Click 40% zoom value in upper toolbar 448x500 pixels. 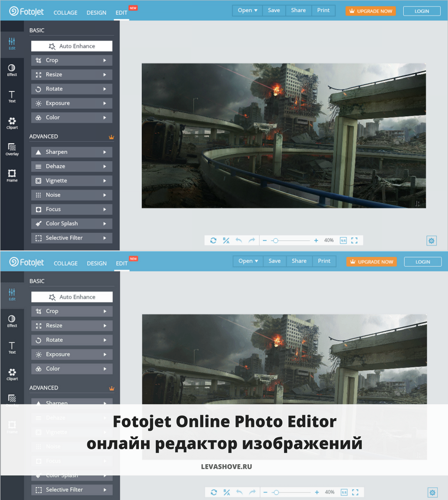click(329, 240)
